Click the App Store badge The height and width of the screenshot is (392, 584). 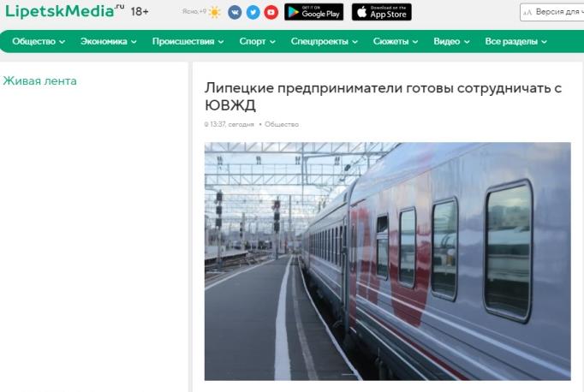click(x=382, y=12)
